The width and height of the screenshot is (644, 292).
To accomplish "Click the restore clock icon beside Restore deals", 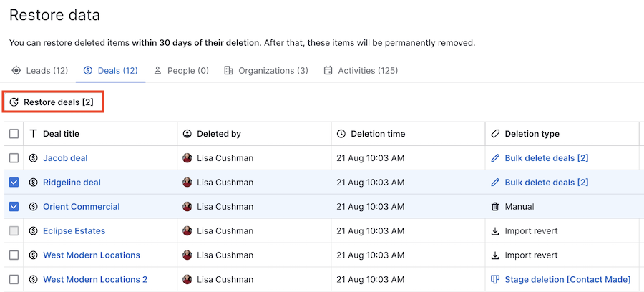I will point(14,102).
